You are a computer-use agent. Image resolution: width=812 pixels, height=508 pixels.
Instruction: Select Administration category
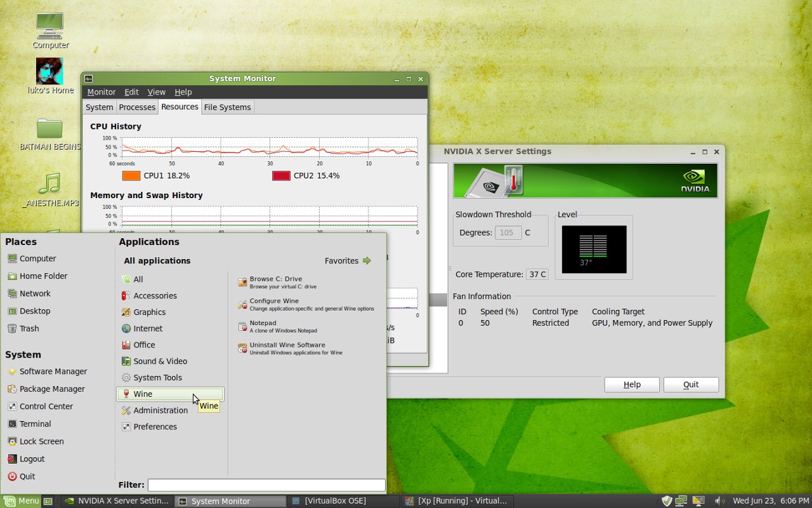170,410
